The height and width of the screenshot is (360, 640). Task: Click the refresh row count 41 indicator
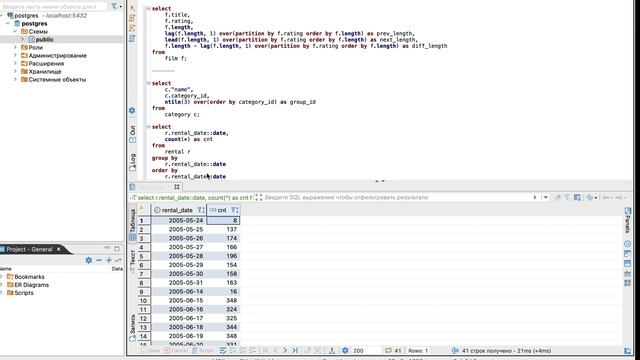coord(393,351)
